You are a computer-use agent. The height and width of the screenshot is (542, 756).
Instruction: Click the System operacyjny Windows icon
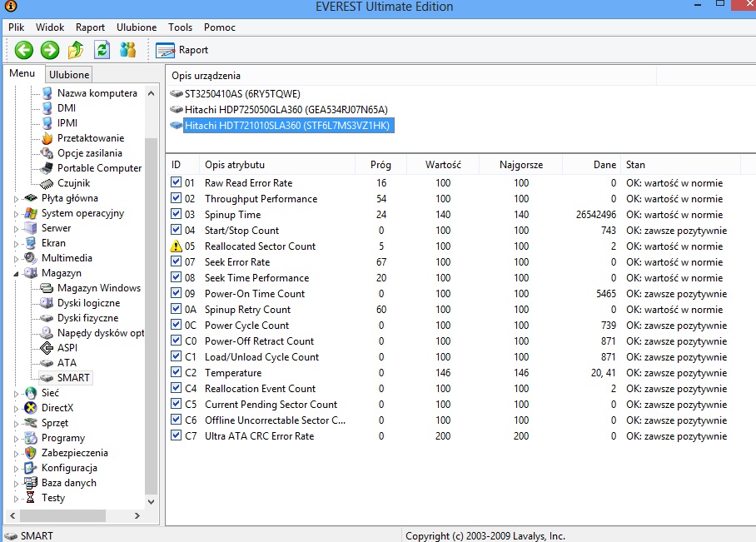31,212
